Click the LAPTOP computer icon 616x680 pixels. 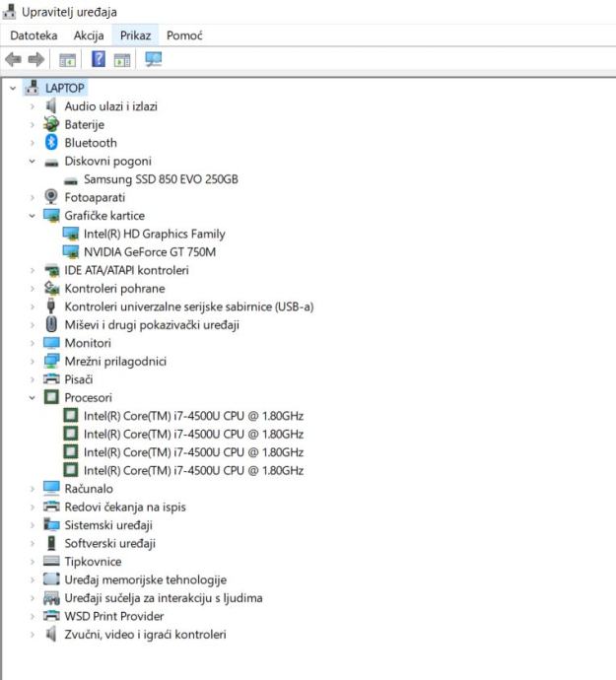tap(33, 88)
